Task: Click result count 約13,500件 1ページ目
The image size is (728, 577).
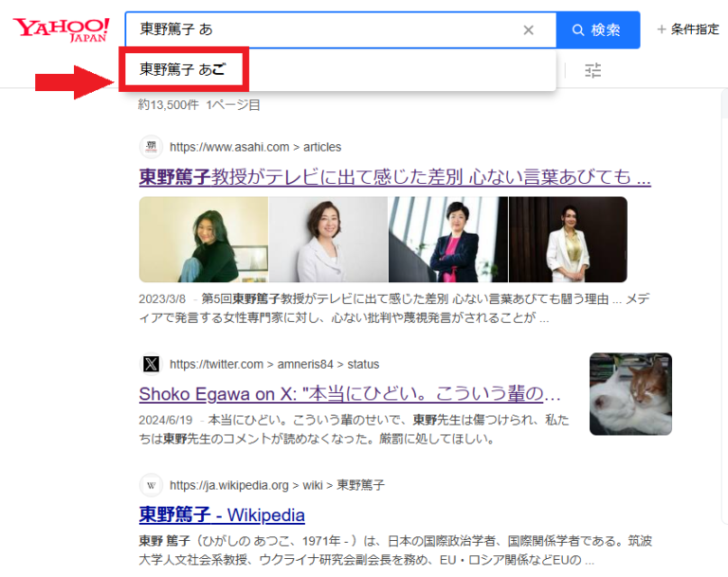Action: 199,105
